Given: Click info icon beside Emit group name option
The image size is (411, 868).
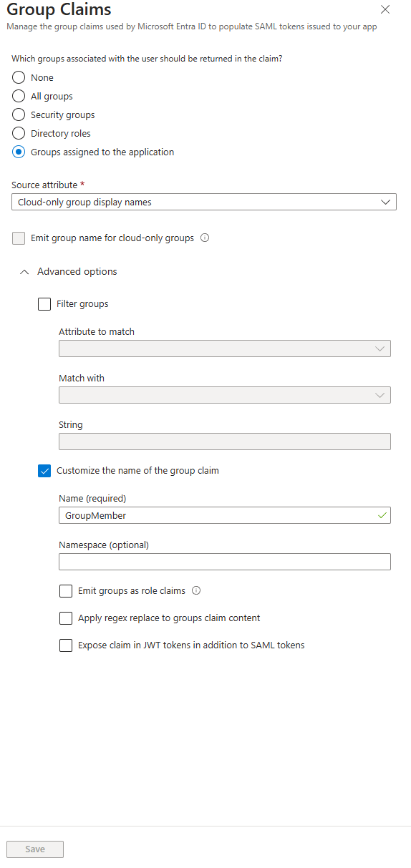Looking at the screenshot, I should coord(205,238).
